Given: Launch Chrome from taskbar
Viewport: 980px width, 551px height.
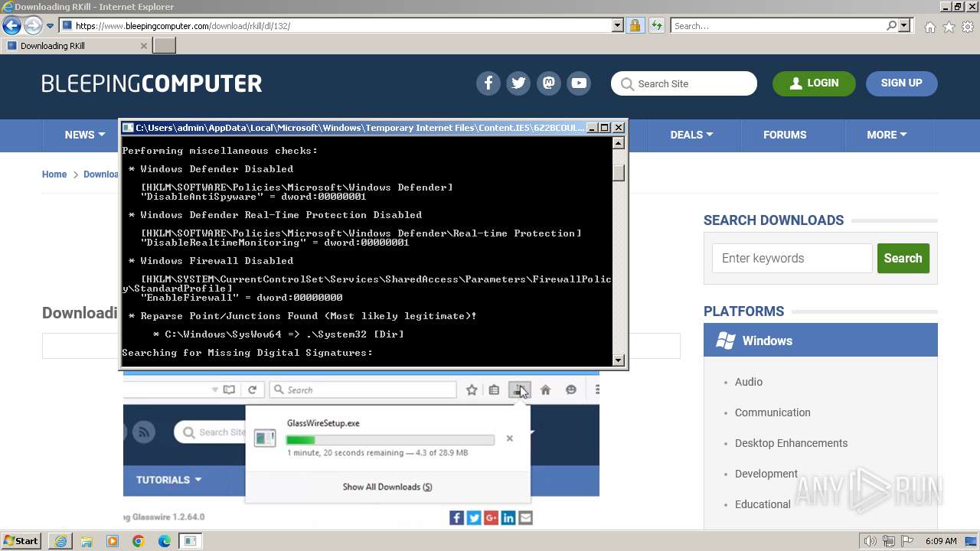Looking at the screenshot, I should (139, 541).
